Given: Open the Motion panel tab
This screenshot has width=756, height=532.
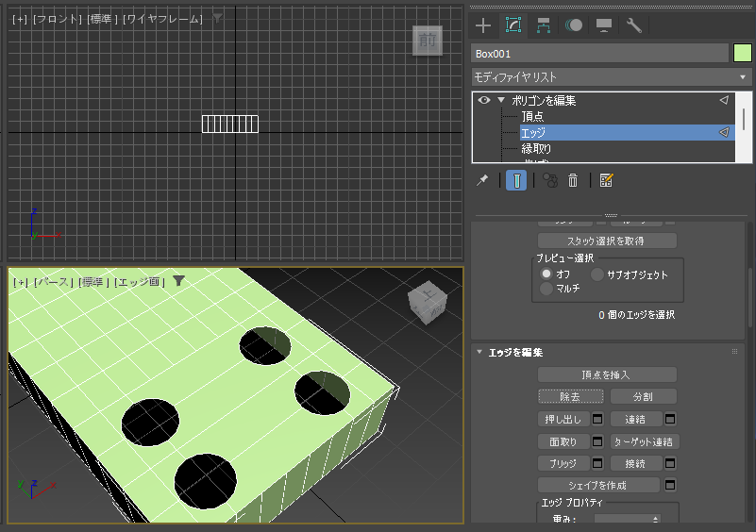Looking at the screenshot, I should [573, 25].
